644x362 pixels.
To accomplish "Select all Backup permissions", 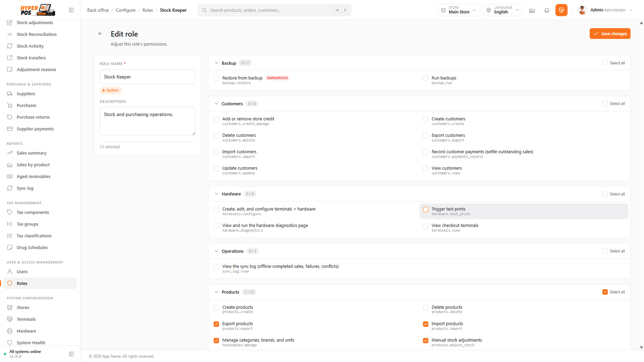I will tap(605, 63).
